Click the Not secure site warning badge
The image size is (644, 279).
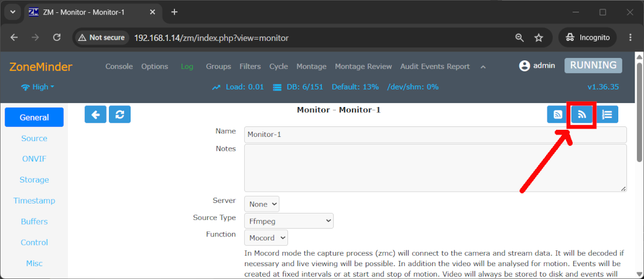[x=101, y=38]
